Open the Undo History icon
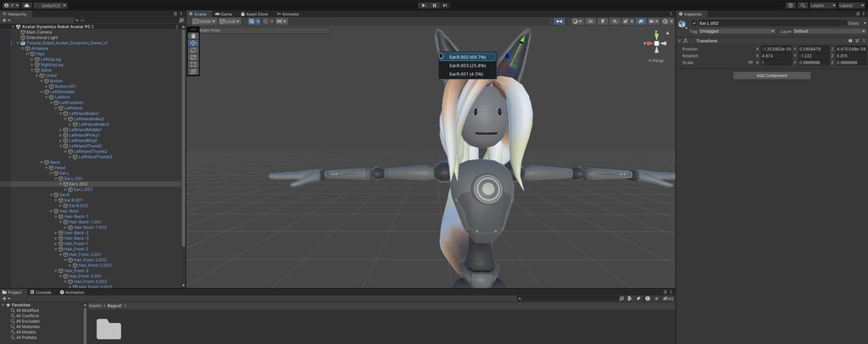This screenshot has height=344, width=868. point(791,6)
